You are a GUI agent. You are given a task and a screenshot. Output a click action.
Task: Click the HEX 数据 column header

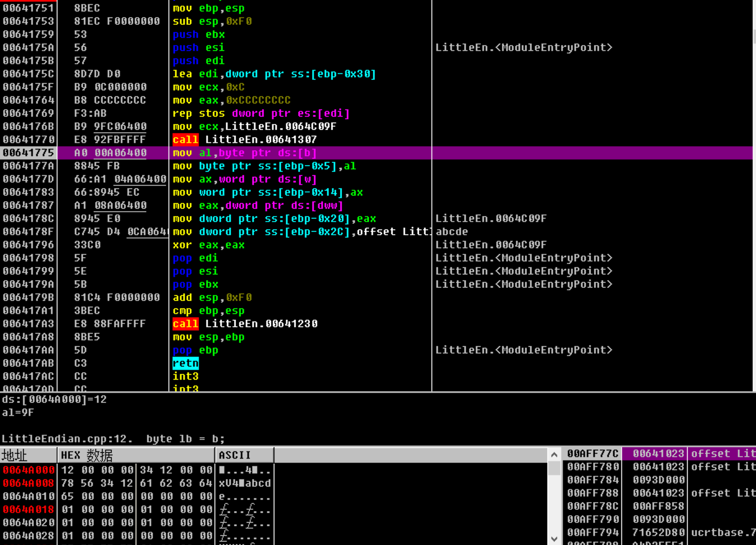(x=136, y=455)
